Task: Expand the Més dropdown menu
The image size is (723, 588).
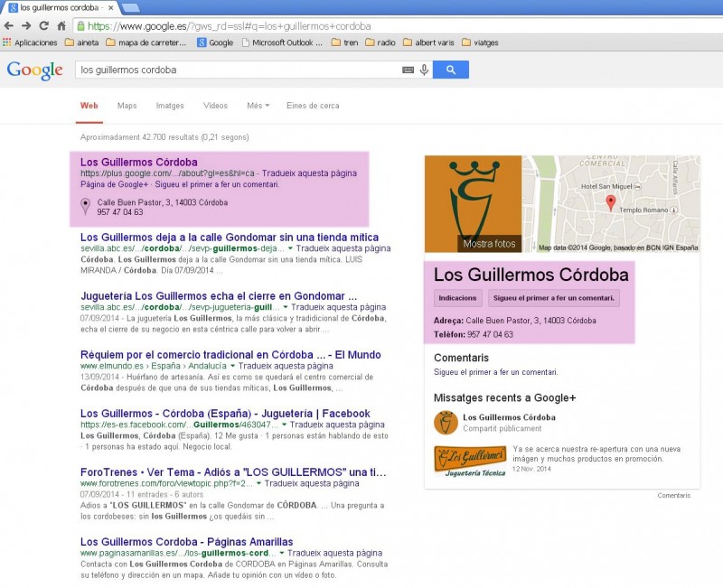Action: [x=258, y=106]
